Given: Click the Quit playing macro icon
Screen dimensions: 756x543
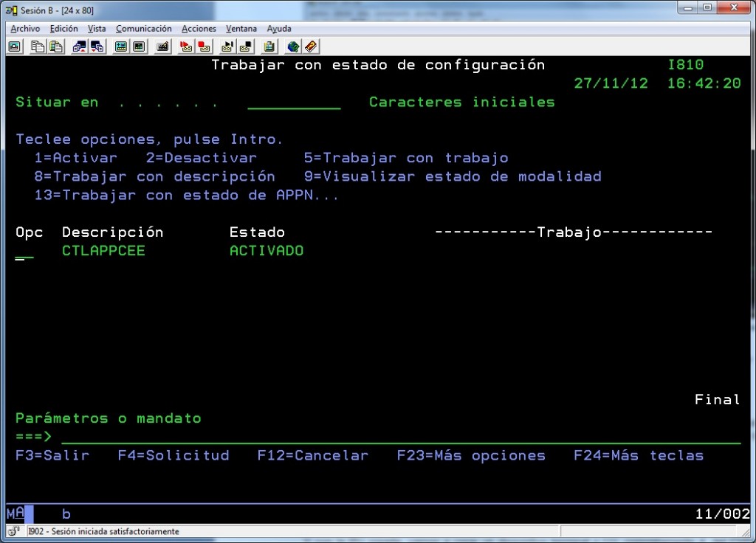Looking at the screenshot, I should [246, 46].
